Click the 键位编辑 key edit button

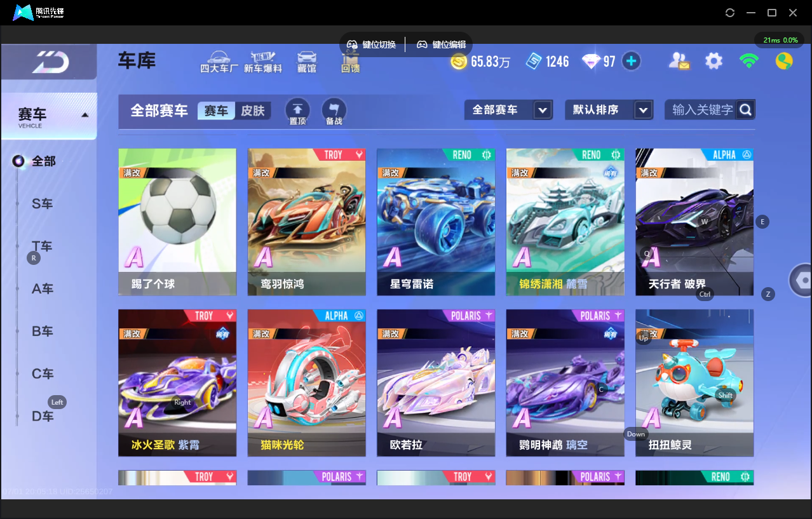coord(442,44)
